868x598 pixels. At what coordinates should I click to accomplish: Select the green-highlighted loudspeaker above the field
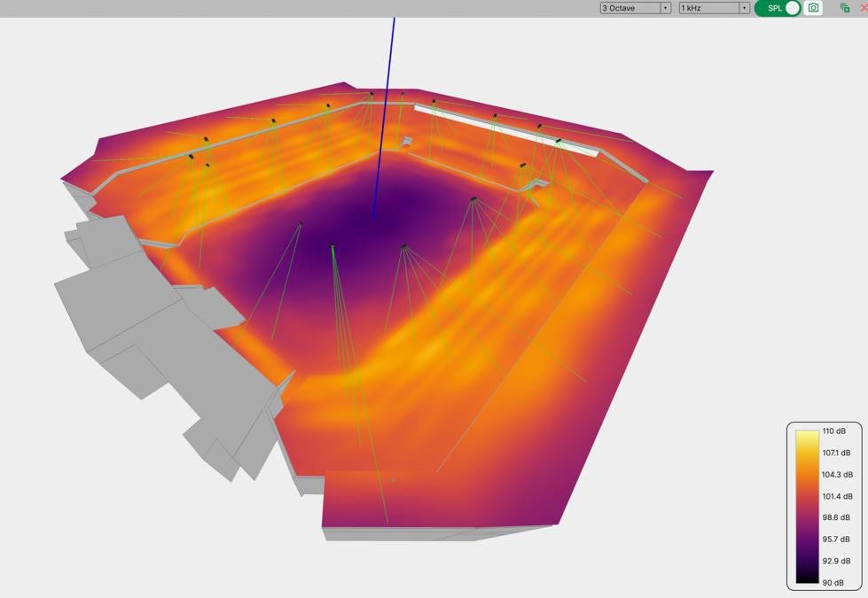coord(333,247)
